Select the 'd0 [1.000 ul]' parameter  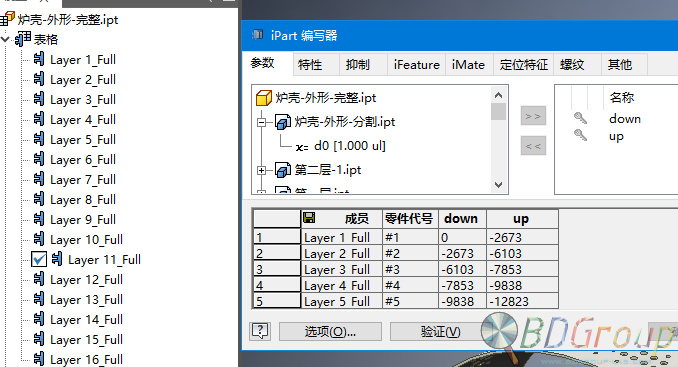(349, 146)
